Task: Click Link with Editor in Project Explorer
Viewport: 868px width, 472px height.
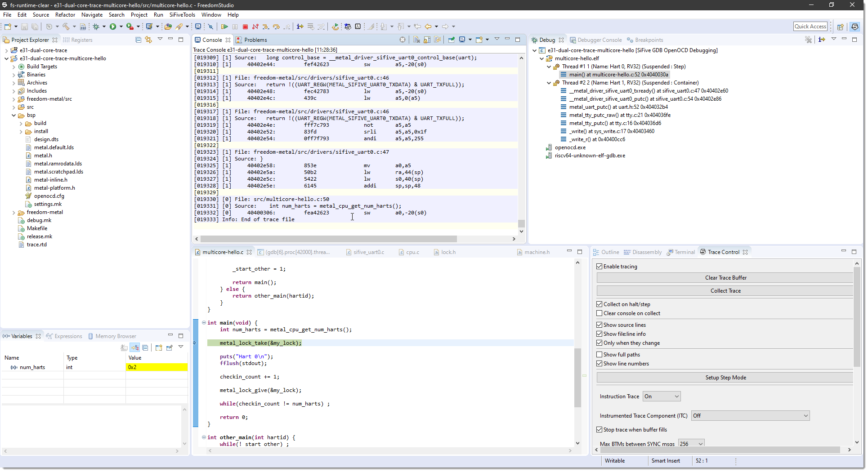Action: 148,40
